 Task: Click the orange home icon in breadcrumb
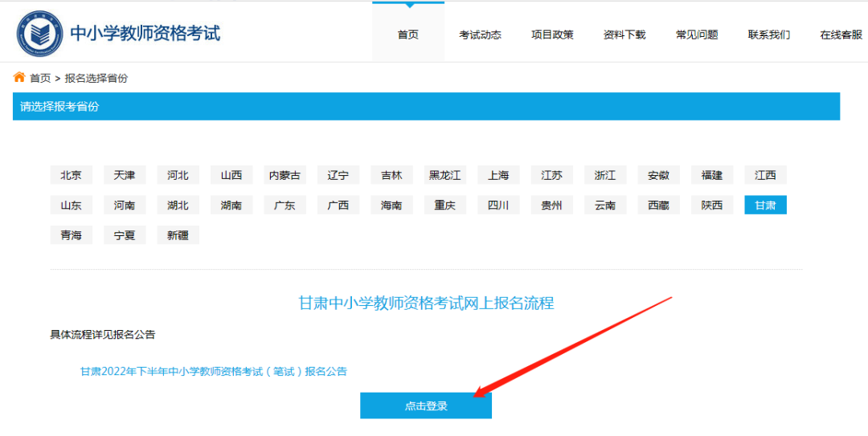click(x=19, y=77)
